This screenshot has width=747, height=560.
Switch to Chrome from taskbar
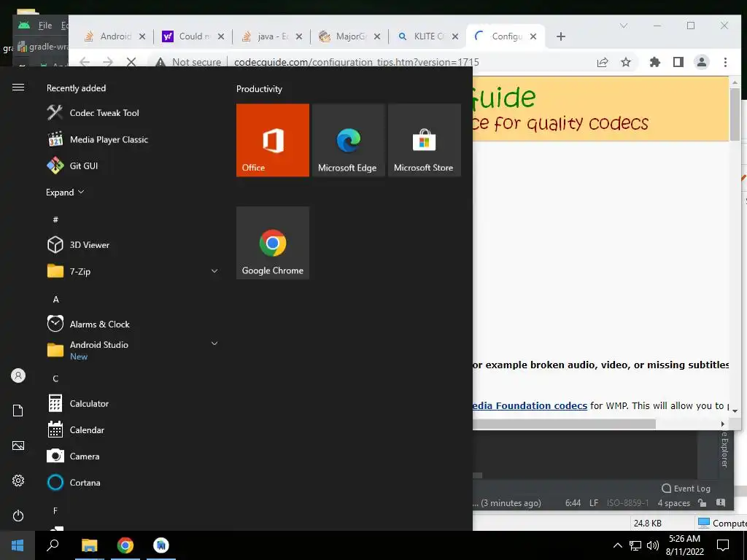[x=125, y=545]
